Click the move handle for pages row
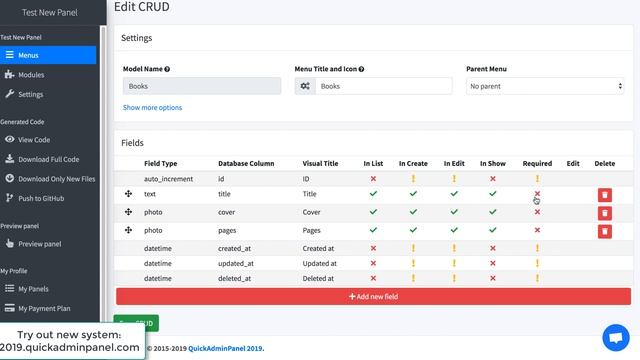The image size is (640, 360). (128, 230)
